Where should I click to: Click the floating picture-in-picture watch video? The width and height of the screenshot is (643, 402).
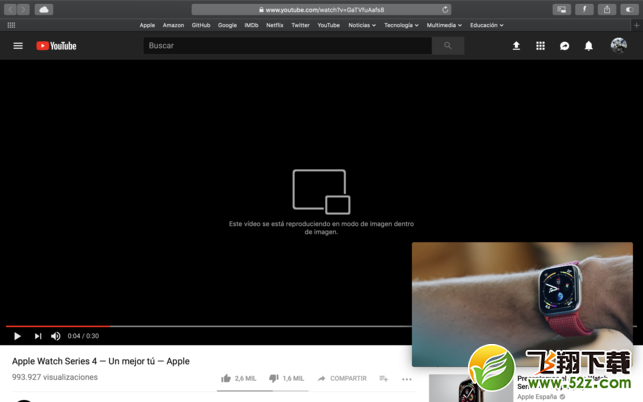[x=522, y=304]
